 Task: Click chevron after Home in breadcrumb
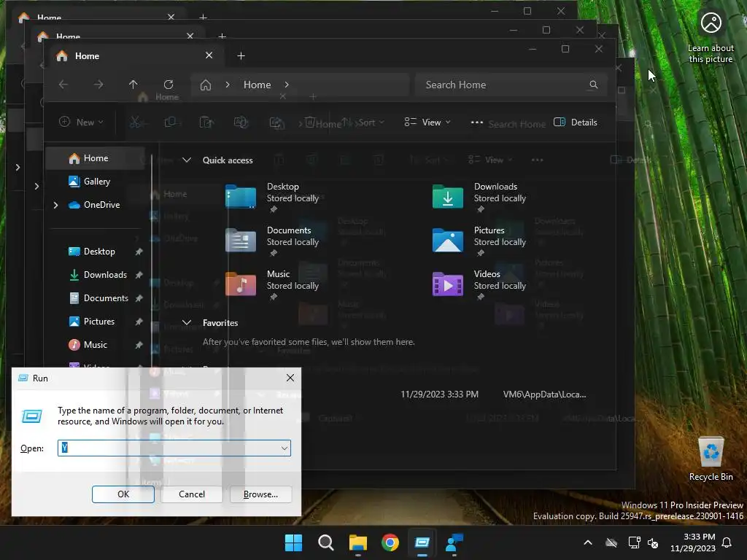[x=286, y=85]
